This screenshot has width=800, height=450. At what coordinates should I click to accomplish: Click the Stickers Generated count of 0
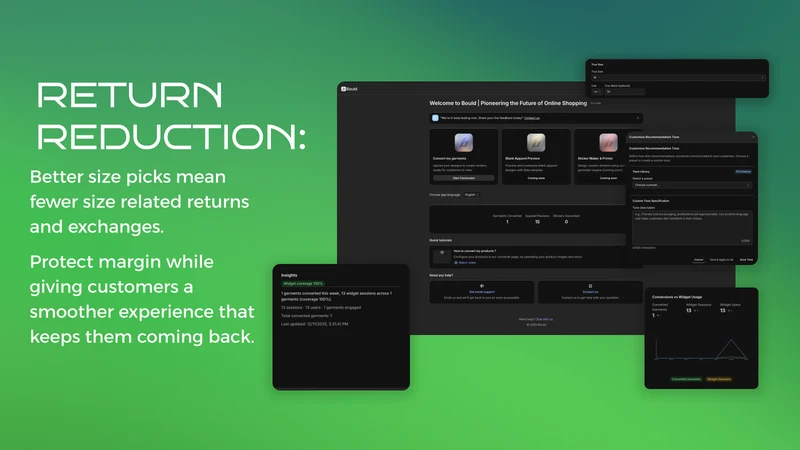point(566,222)
